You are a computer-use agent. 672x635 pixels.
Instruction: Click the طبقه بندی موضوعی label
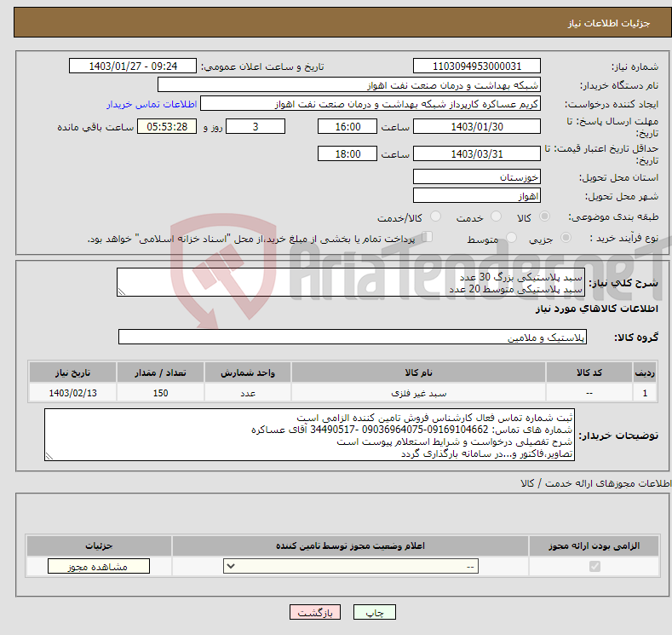tap(613, 217)
